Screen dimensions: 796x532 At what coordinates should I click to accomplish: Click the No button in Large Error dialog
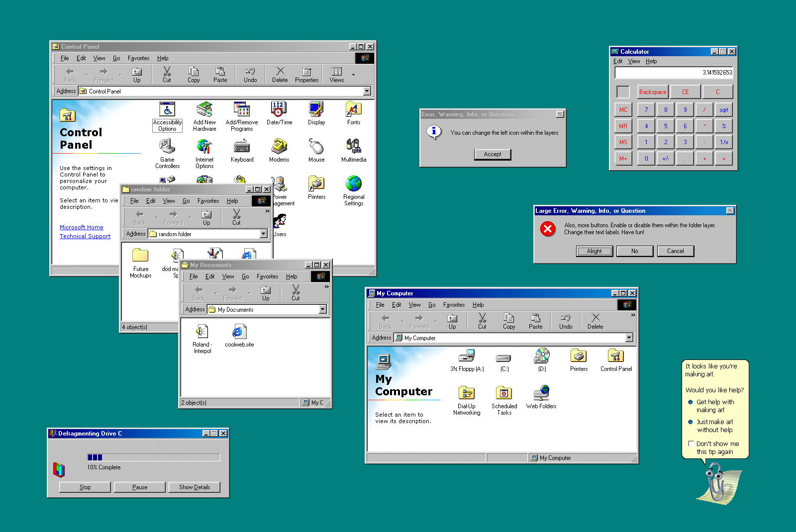(635, 251)
